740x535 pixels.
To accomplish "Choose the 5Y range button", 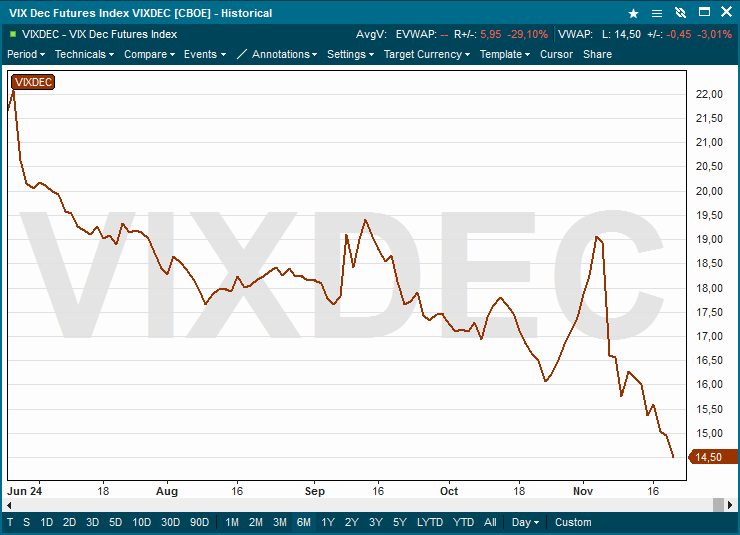I will [400, 522].
